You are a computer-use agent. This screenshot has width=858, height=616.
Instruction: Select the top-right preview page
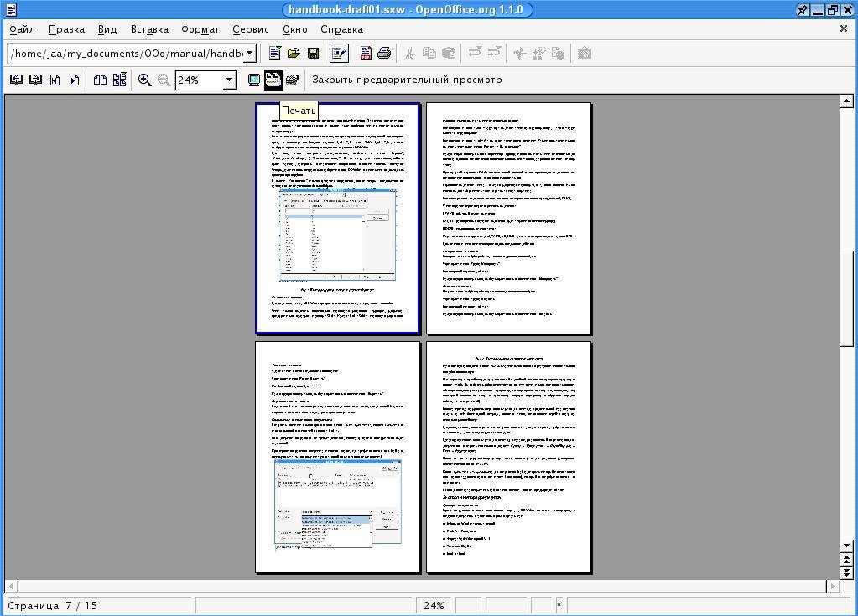[509, 218]
